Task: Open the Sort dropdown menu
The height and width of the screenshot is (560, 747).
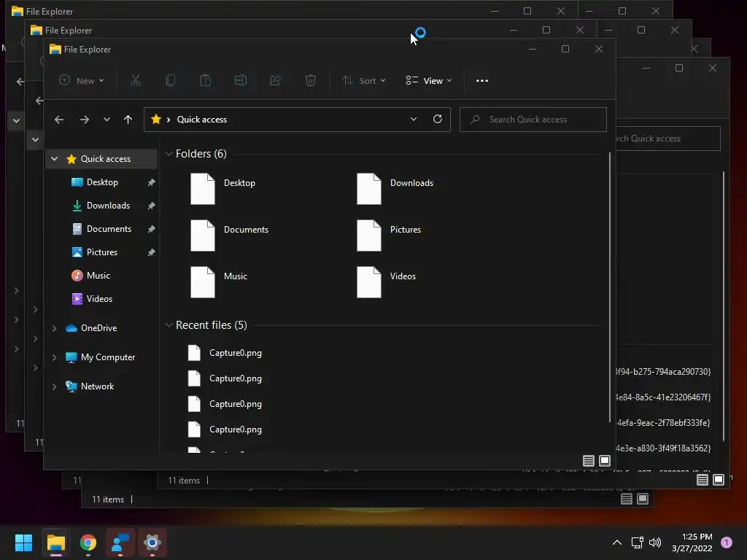Action: coord(363,80)
